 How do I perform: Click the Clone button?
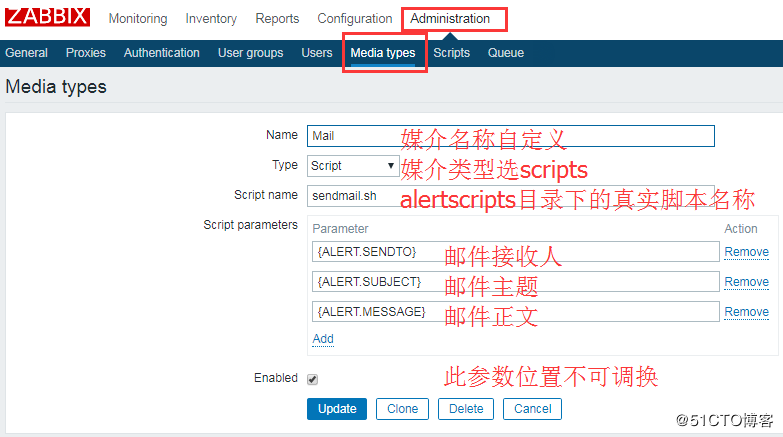pyautogui.click(x=402, y=409)
